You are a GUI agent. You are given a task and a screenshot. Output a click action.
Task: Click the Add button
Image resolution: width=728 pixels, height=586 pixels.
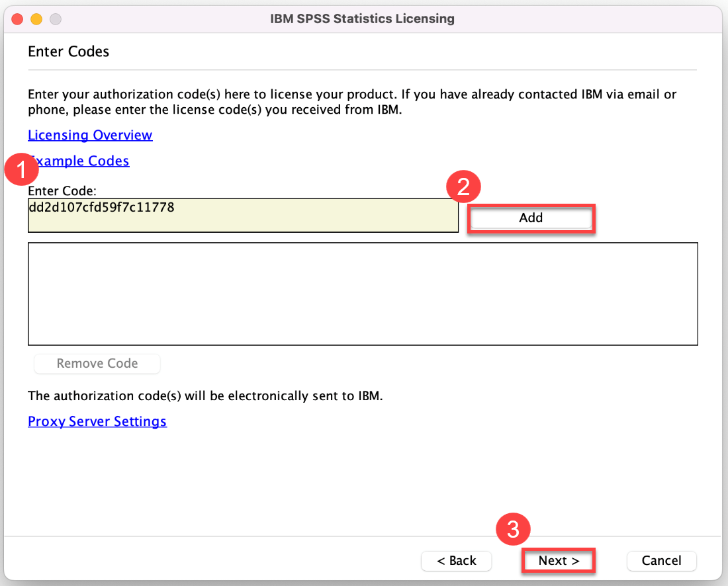point(531,218)
